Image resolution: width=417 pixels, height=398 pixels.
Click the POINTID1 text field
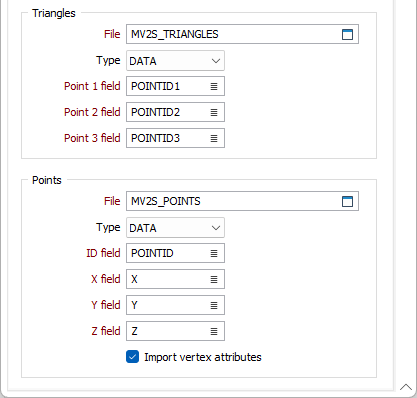(167, 86)
